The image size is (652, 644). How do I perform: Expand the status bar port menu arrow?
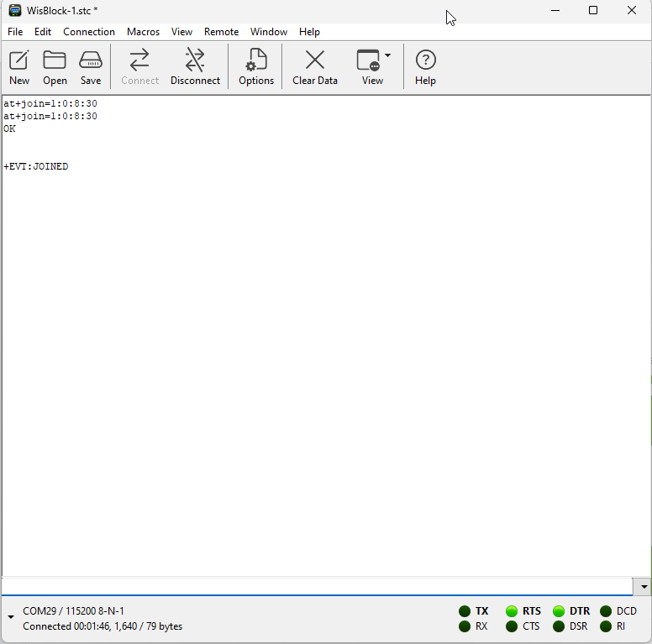pos(11,617)
